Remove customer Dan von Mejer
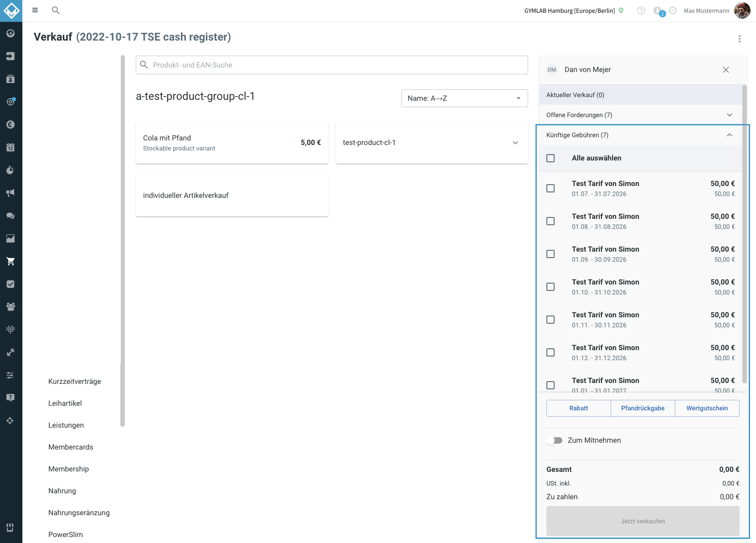Image resolution: width=756 pixels, height=543 pixels. pos(725,70)
